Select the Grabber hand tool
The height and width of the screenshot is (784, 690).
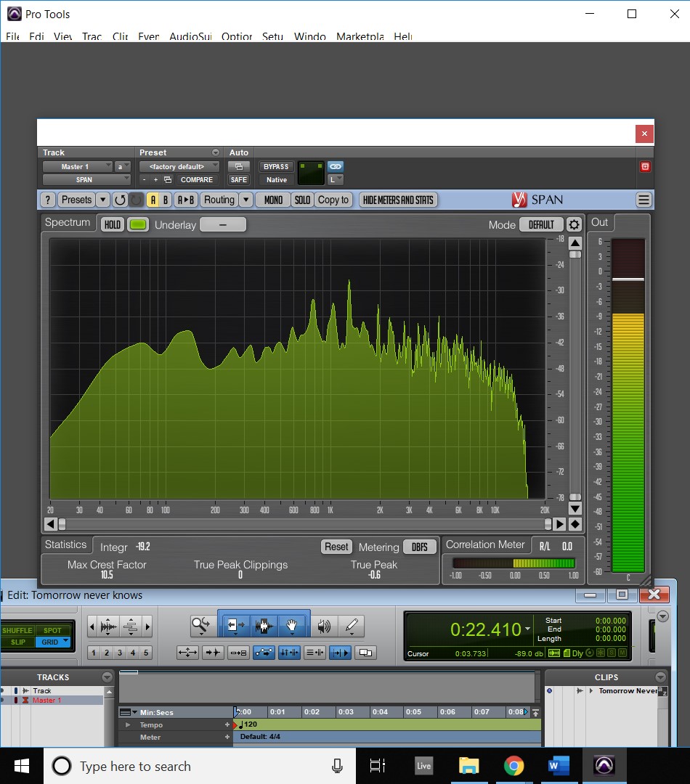click(x=292, y=625)
